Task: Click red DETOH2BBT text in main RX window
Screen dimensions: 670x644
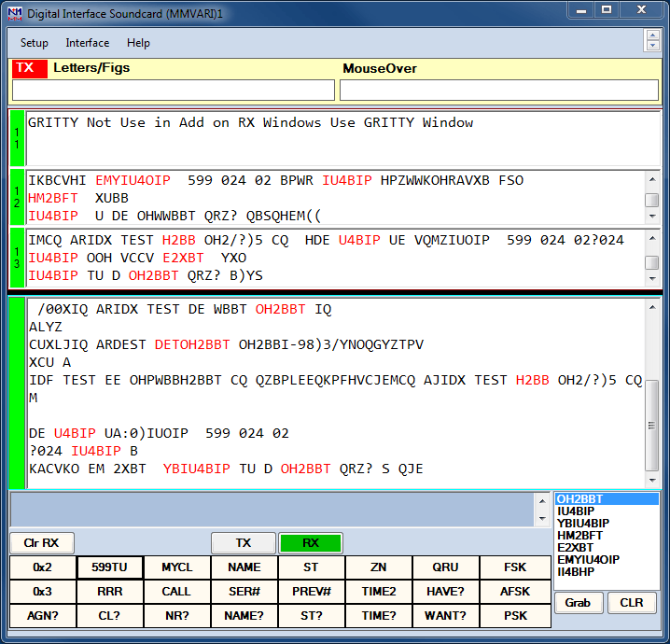Action: [x=192, y=344]
